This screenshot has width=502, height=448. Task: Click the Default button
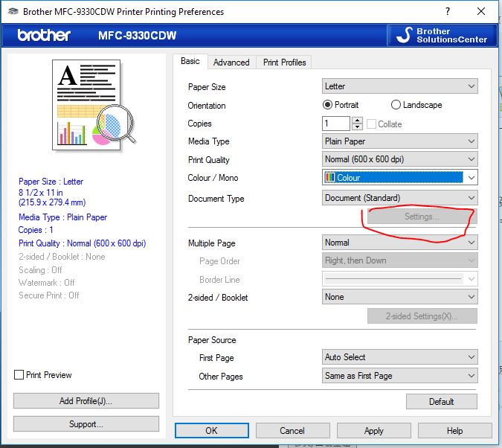442,402
